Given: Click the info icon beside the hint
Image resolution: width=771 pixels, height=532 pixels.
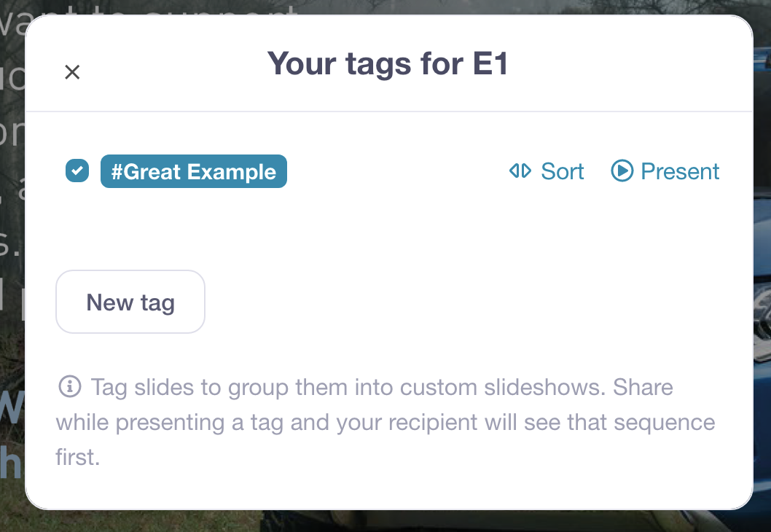Looking at the screenshot, I should pyautogui.click(x=69, y=386).
